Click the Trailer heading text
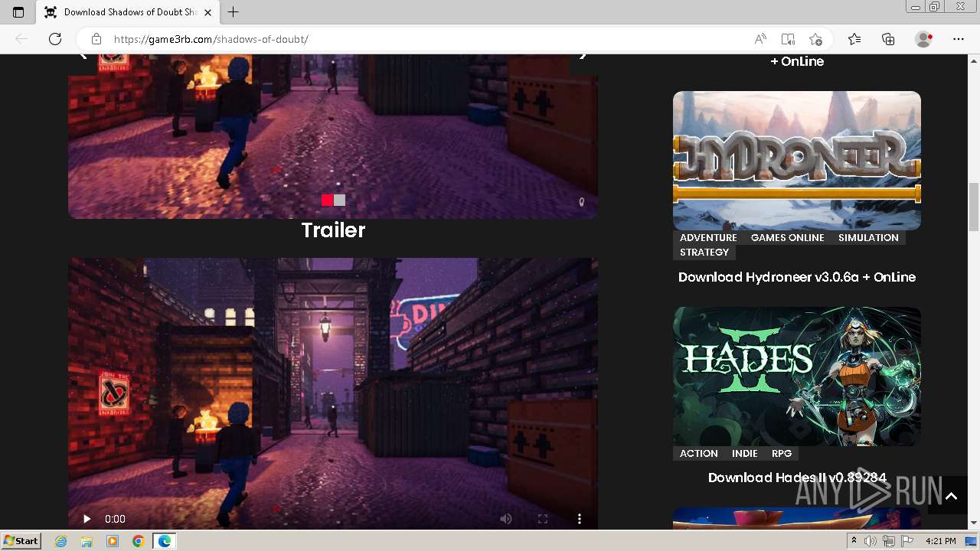 [x=333, y=230]
